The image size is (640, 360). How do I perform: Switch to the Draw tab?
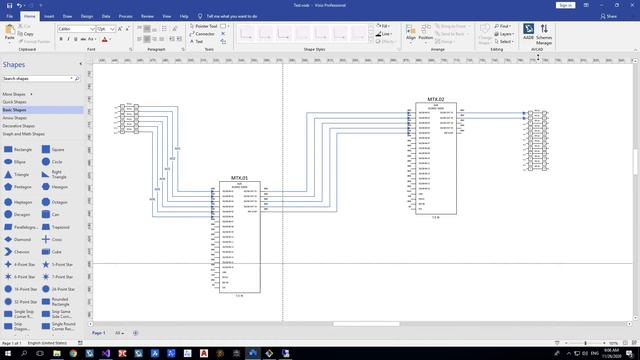click(x=67, y=16)
